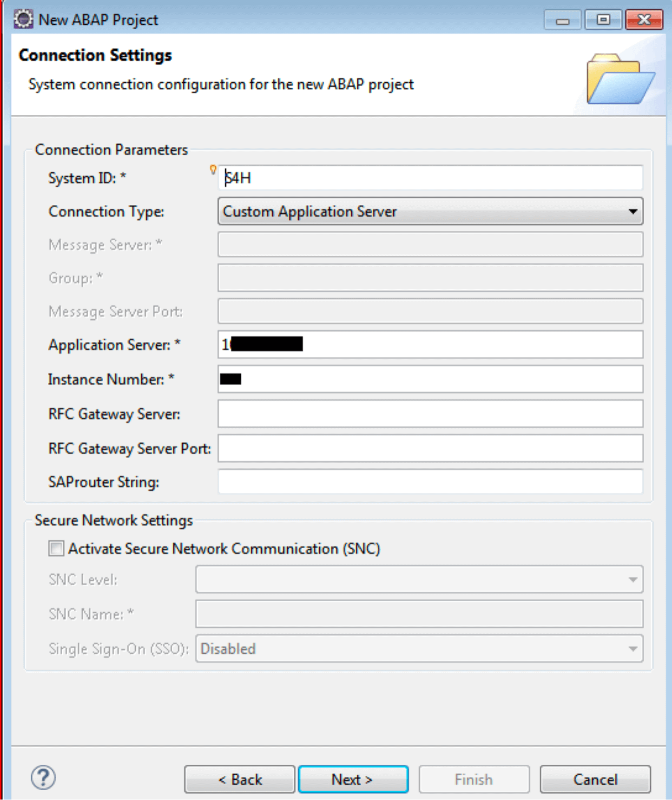Click the folder wizard banner image
Image resolution: width=672 pixels, height=800 pixels.
point(620,79)
